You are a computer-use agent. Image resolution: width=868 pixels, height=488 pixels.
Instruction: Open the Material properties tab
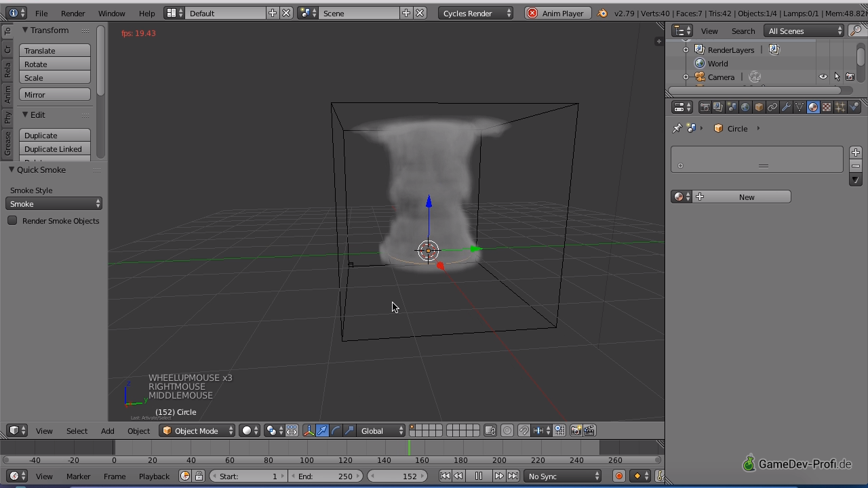tap(813, 107)
